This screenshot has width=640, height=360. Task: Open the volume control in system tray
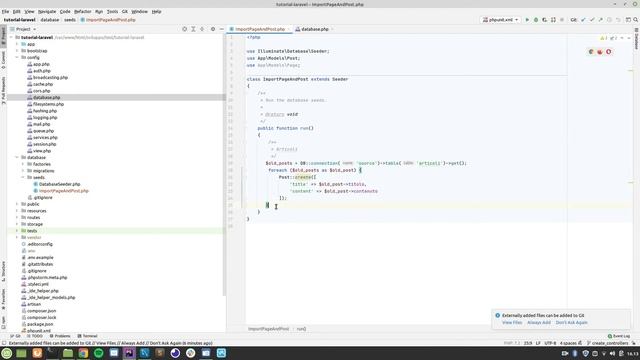point(612,353)
